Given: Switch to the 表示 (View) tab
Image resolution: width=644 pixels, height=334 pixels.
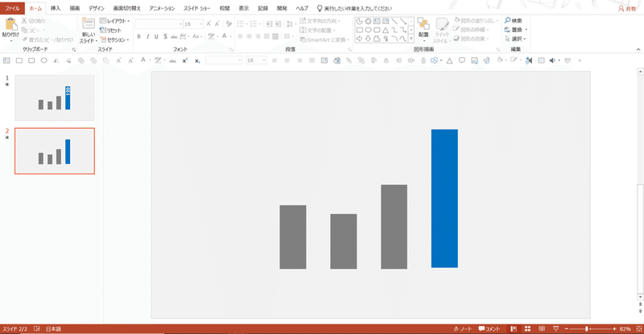Looking at the screenshot, I should click(244, 8).
